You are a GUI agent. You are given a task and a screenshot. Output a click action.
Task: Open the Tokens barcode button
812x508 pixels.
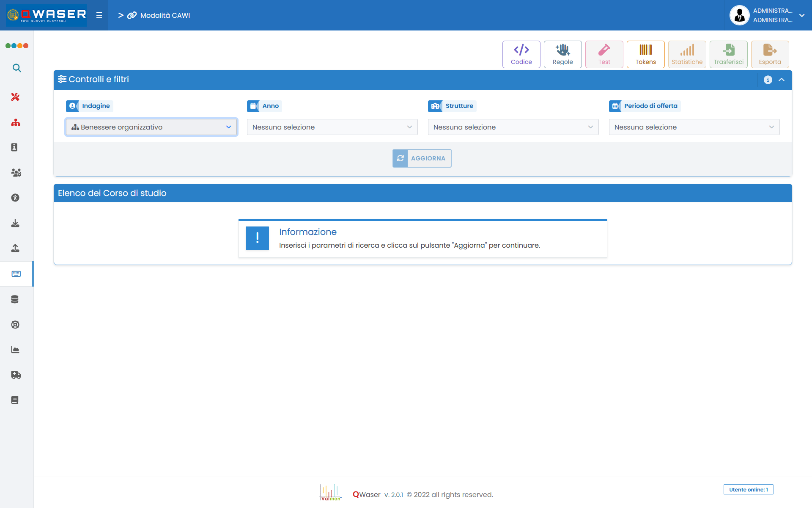(x=645, y=54)
